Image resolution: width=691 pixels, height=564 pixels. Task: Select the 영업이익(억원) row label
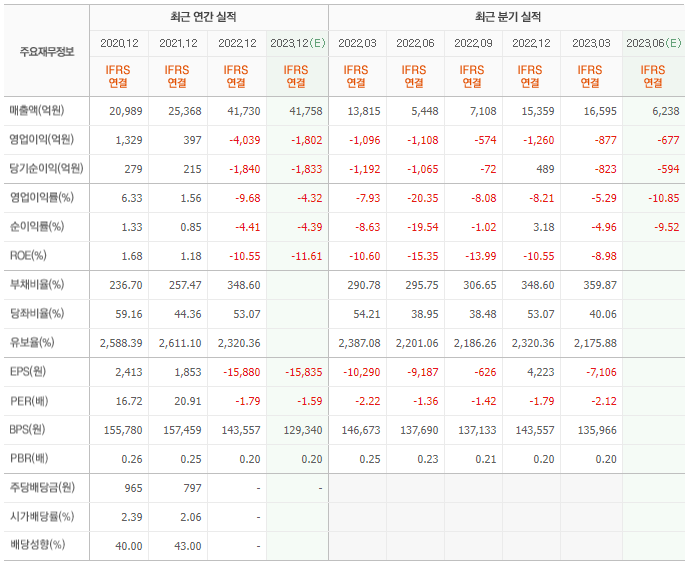42,139
